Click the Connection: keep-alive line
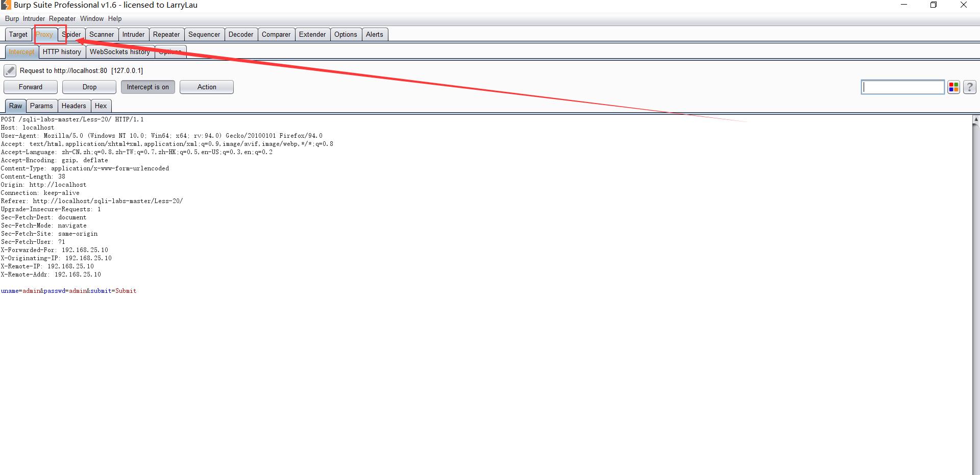The width and height of the screenshot is (980, 475). [40, 193]
